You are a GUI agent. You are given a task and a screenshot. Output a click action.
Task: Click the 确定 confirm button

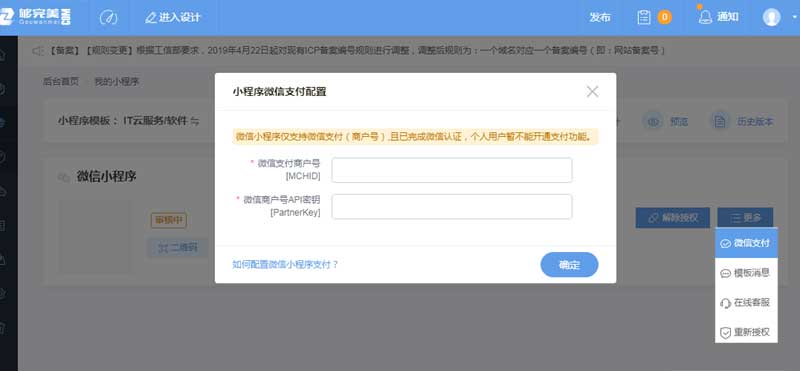click(569, 265)
